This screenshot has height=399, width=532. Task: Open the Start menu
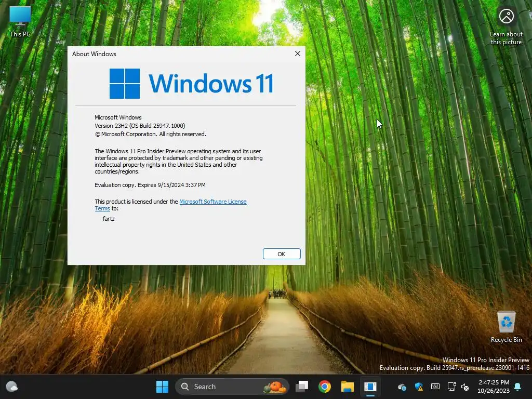click(x=162, y=387)
